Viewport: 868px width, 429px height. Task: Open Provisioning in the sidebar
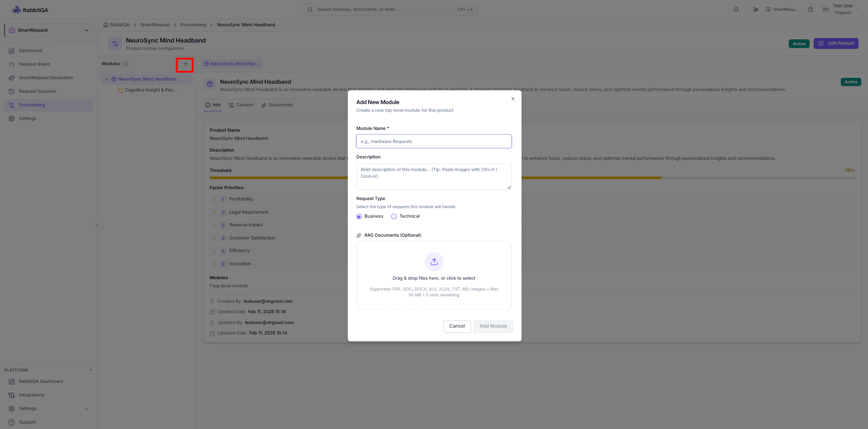49,105
